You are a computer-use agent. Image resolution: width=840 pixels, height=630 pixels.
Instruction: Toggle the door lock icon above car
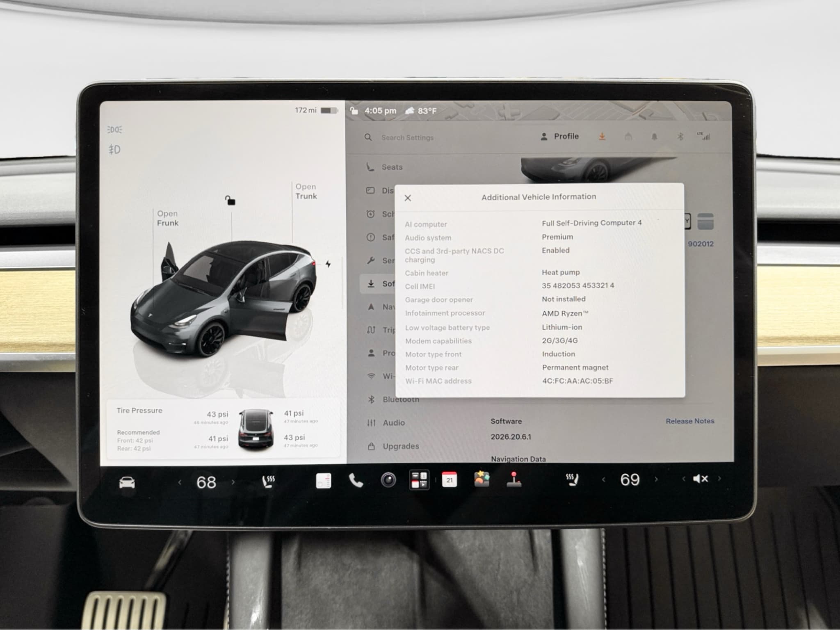230,200
